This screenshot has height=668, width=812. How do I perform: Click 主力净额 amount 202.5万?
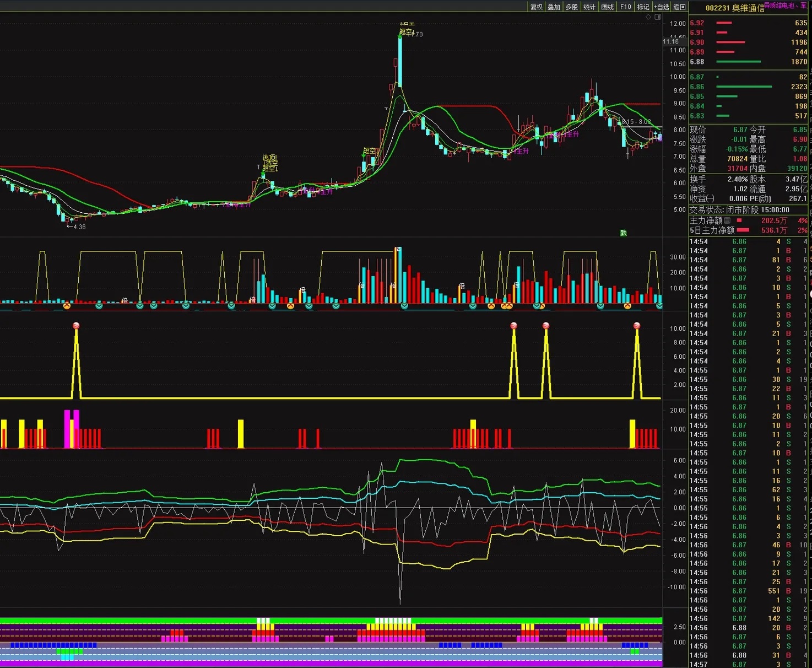click(x=774, y=220)
